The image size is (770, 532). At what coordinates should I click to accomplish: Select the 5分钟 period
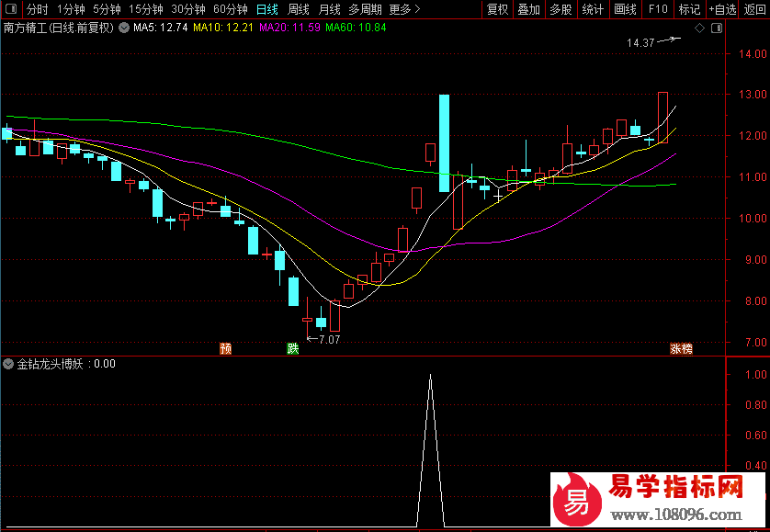pos(107,9)
